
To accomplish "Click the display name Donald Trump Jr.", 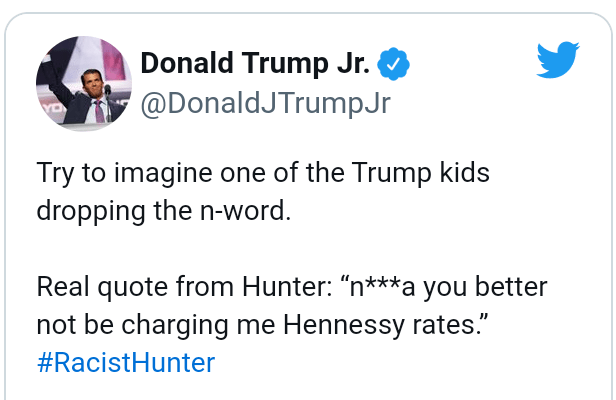I will coord(255,65).
